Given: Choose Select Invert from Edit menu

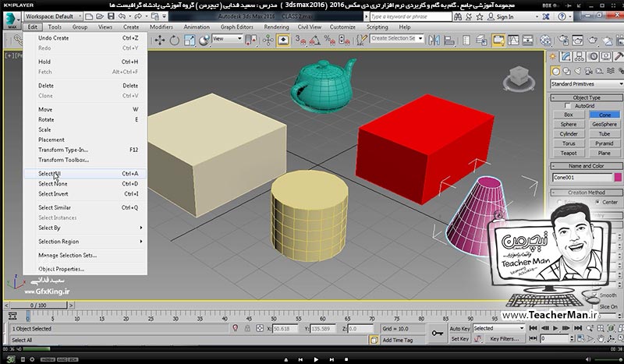Looking at the screenshot, I should tap(85, 194).
